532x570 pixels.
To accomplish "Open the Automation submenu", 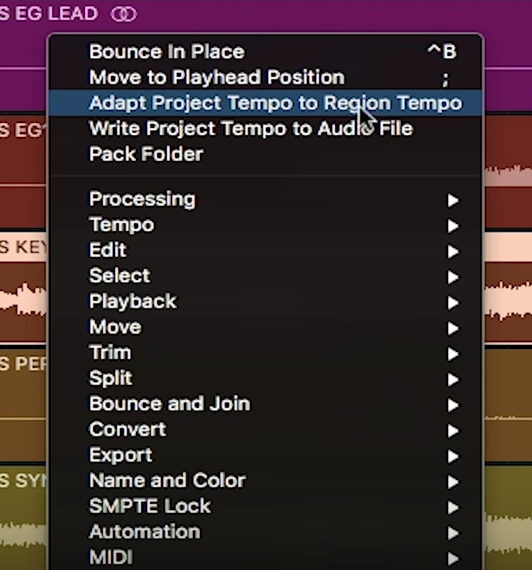I will tap(265, 532).
